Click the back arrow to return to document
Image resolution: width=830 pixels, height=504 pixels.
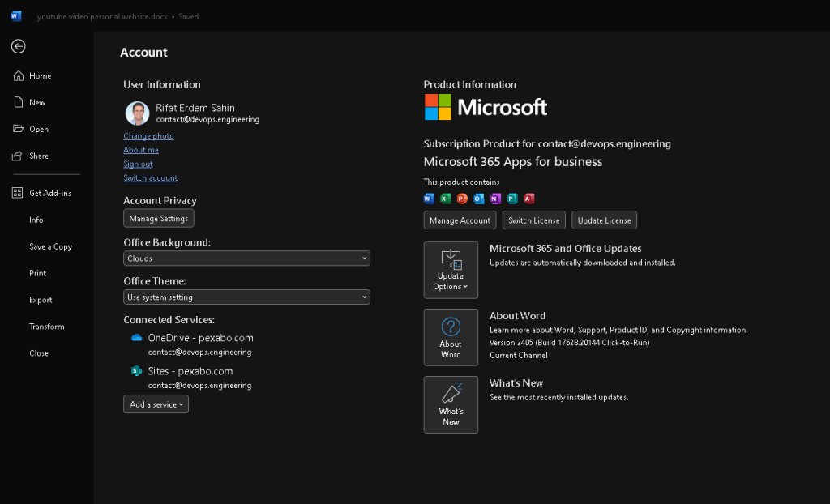(x=18, y=46)
